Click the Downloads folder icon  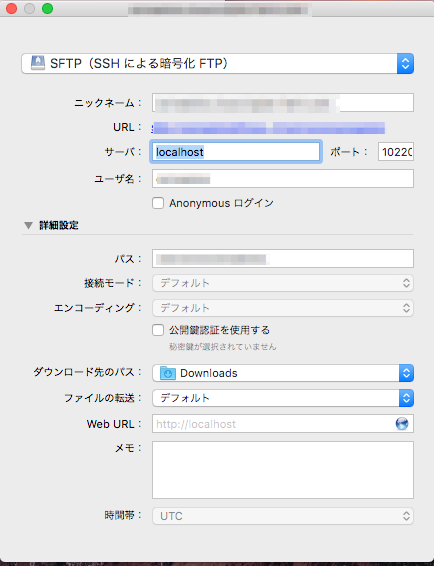click(168, 373)
